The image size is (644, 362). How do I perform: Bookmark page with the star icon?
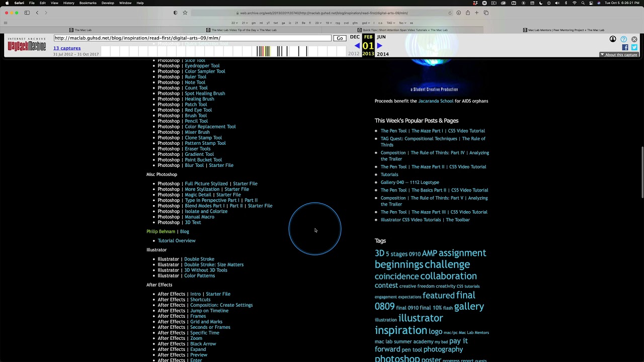[185, 13]
